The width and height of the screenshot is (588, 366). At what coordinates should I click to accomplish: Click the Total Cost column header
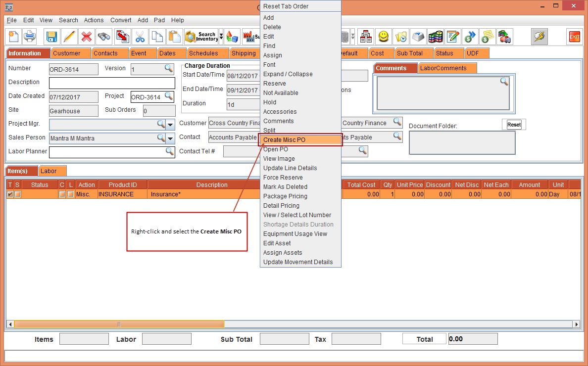click(361, 184)
